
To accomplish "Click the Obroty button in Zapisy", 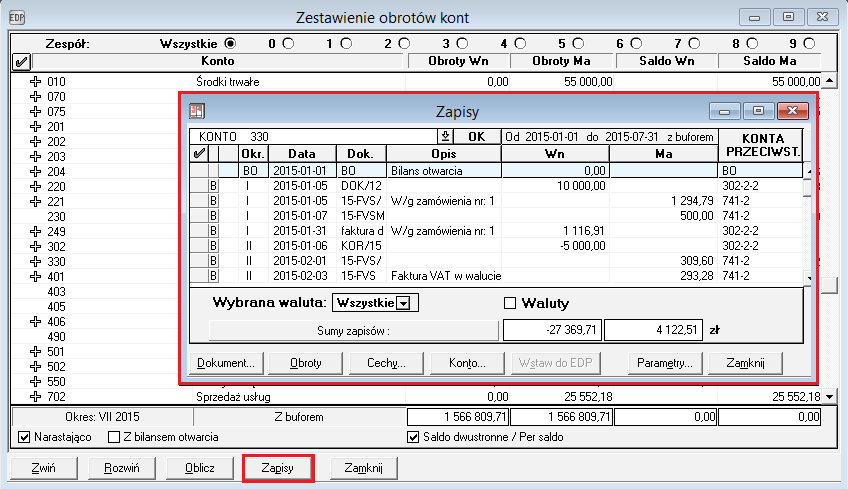I will tap(306, 363).
